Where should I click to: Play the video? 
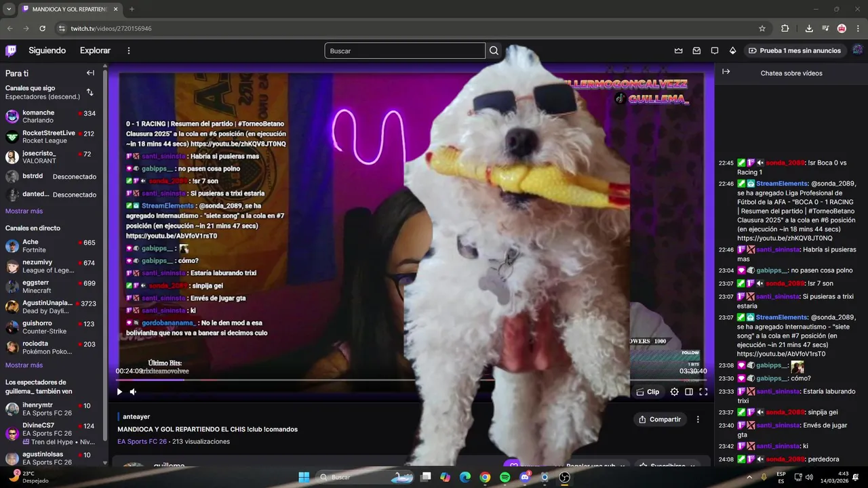click(x=119, y=392)
